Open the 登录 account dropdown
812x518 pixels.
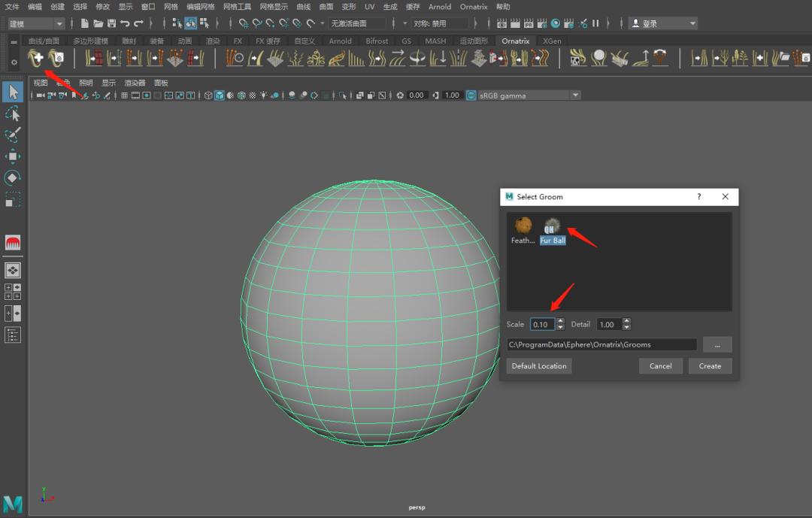point(662,23)
